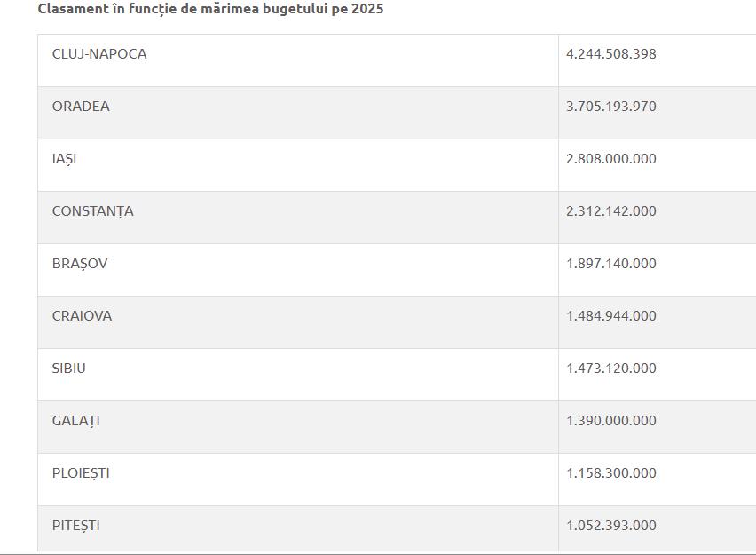The width and height of the screenshot is (756, 555).
Task: Select the GALAȚI city cell
Action: click(75, 421)
